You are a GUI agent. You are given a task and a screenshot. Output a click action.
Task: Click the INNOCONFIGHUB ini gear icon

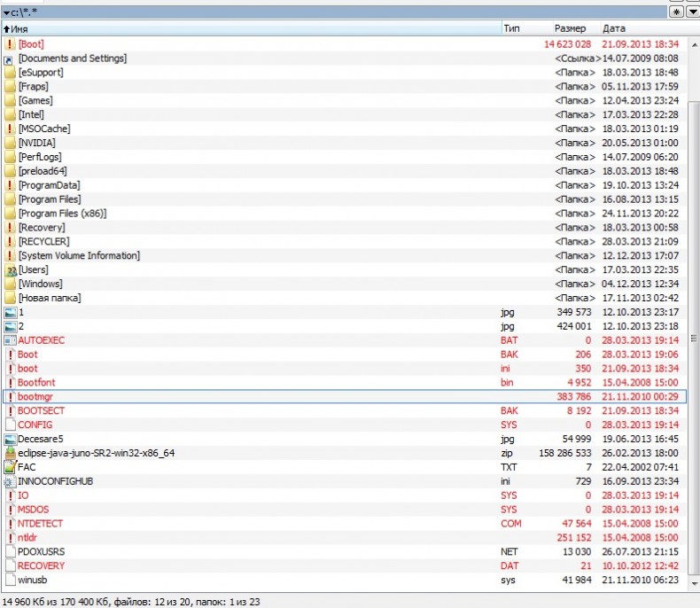(x=10, y=481)
